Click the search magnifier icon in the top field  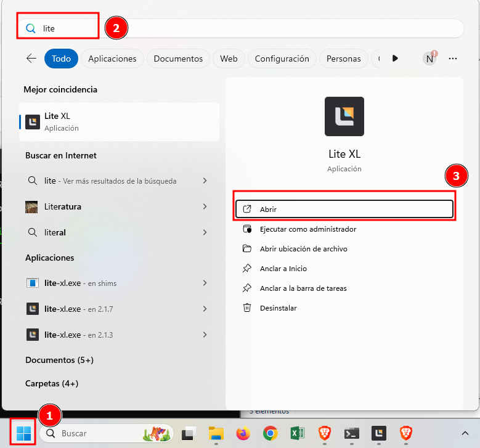(x=31, y=28)
